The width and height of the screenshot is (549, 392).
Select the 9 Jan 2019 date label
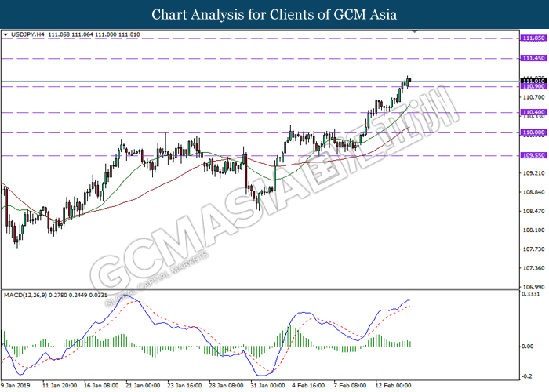(x=17, y=386)
